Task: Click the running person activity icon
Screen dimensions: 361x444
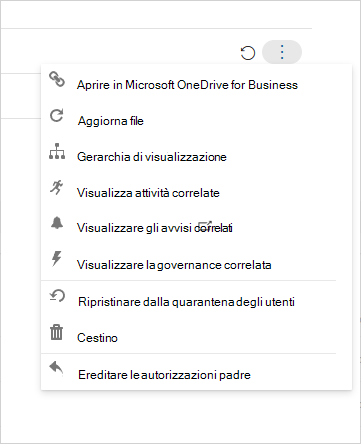Action: pyautogui.click(x=57, y=187)
